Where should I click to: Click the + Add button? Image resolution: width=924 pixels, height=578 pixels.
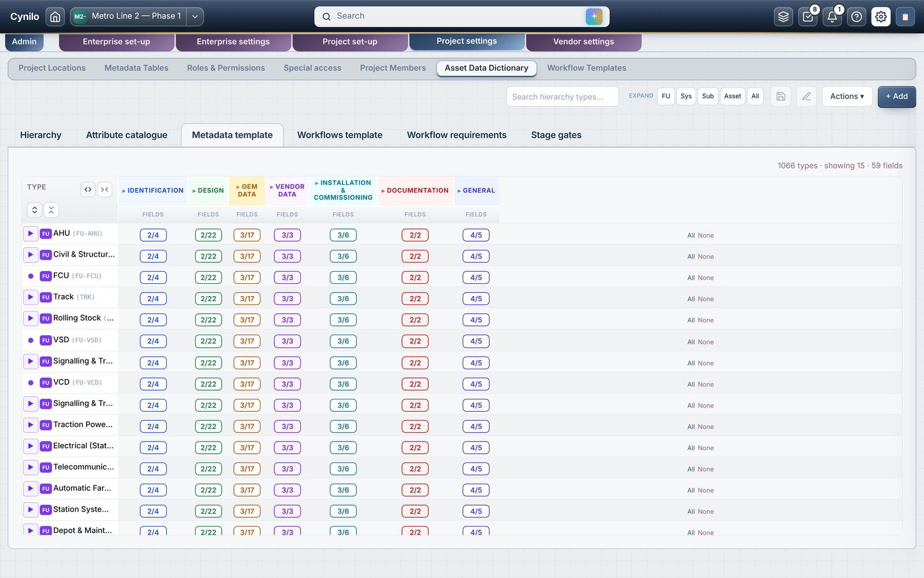(x=897, y=97)
